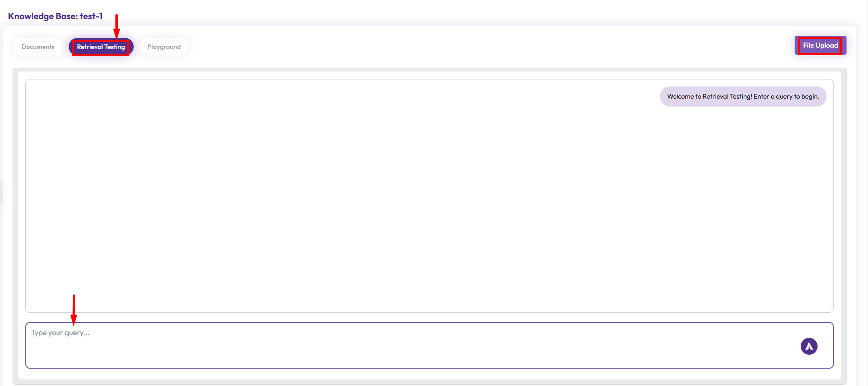Open the Playground tab
Viewport: 868px width, 386px height.
point(164,47)
